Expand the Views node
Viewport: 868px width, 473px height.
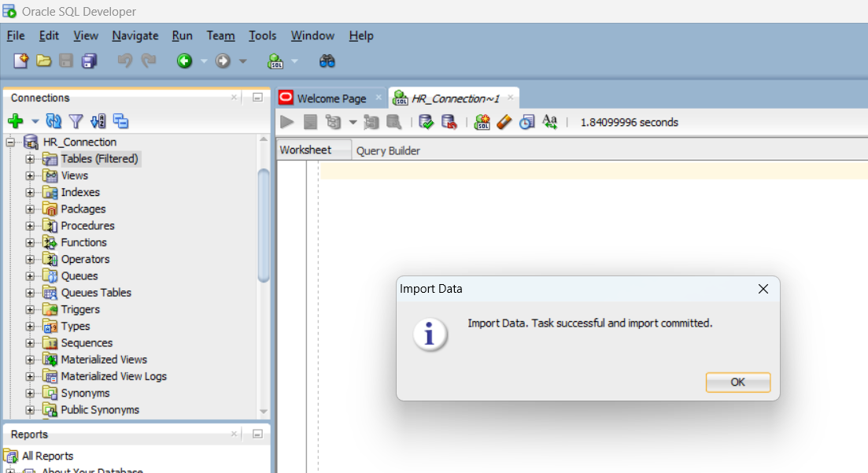[x=30, y=176]
